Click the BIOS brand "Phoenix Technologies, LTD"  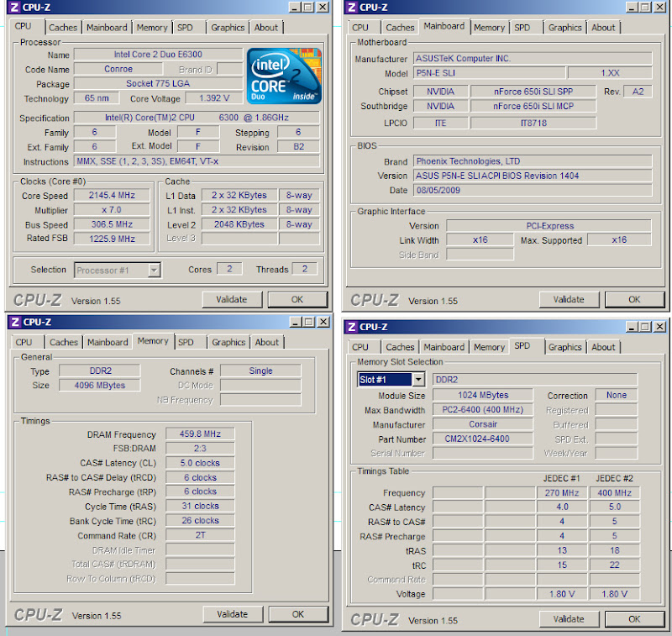533,161
